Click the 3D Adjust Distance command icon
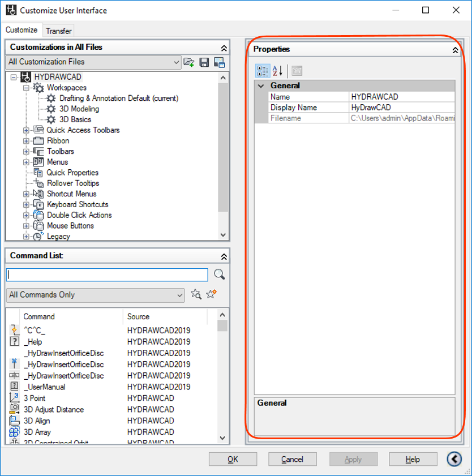This screenshot has width=472, height=476. [x=14, y=409]
